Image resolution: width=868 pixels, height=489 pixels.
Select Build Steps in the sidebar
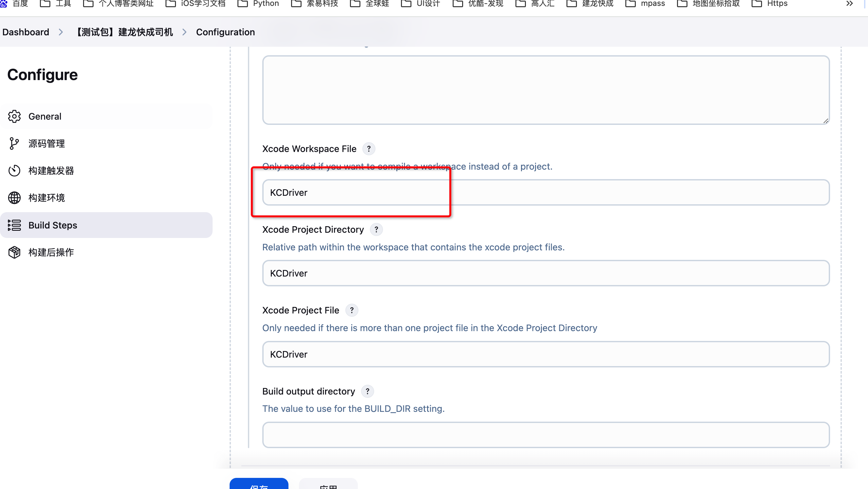107,225
